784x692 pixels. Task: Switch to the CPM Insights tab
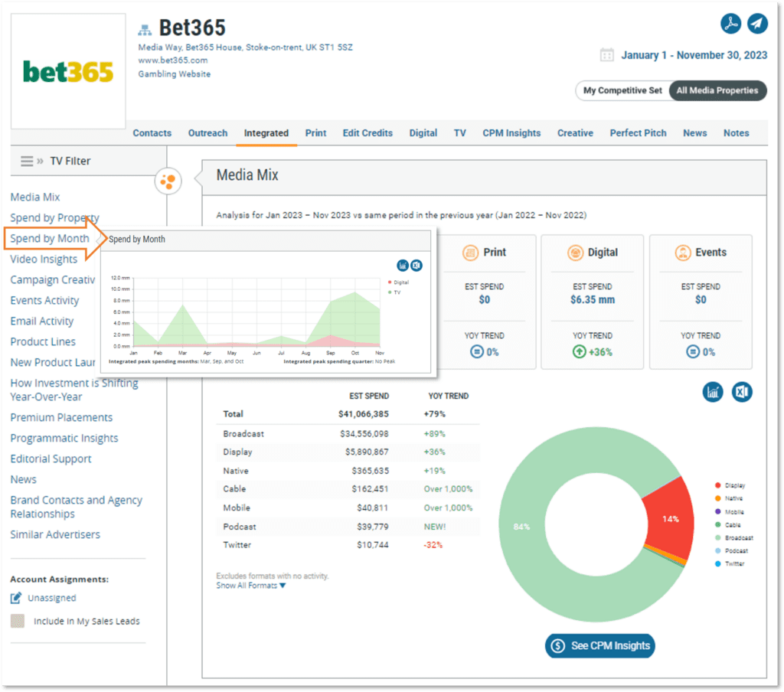pyautogui.click(x=511, y=133)
